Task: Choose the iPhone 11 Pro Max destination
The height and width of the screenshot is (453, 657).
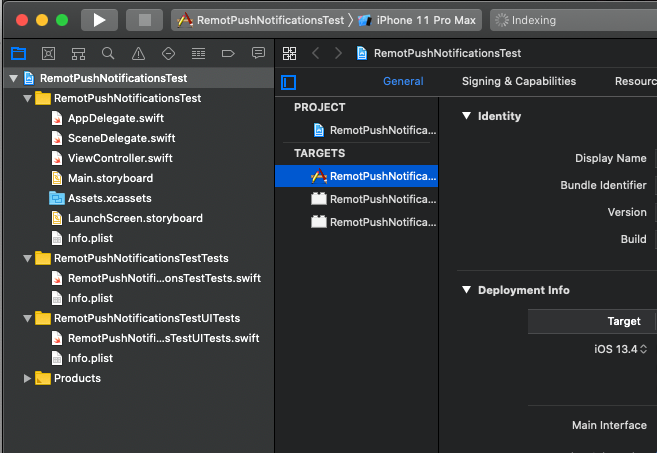Action: point(417,20)
